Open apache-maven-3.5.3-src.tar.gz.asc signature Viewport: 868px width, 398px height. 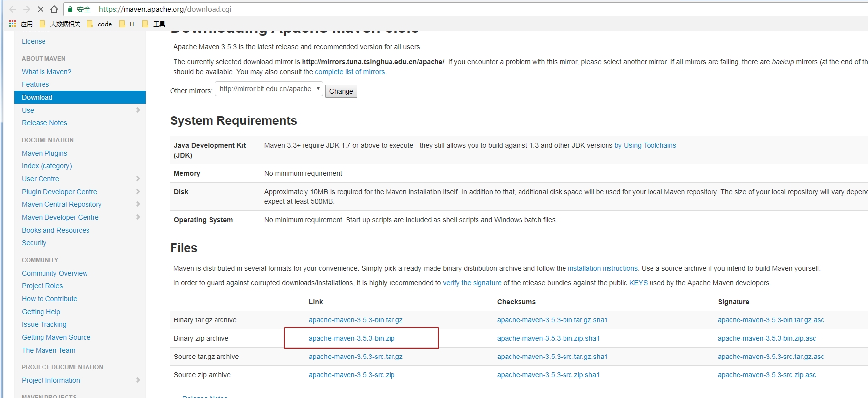(771, 357)
